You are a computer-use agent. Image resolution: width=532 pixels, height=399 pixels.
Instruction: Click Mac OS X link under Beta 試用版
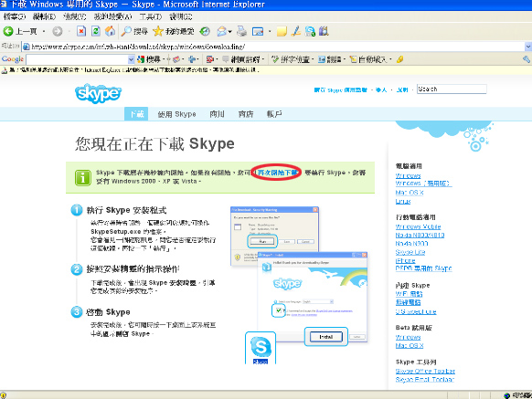click(x=410, y=345)
